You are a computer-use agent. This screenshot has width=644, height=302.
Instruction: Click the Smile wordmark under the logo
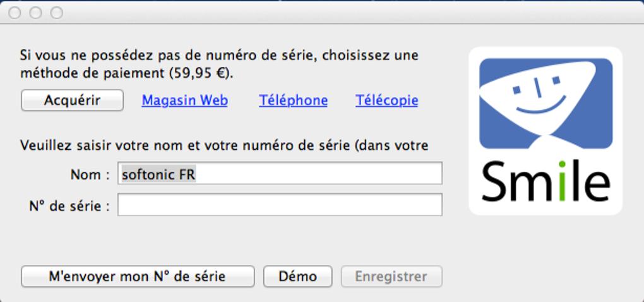[x=546, y=180]
